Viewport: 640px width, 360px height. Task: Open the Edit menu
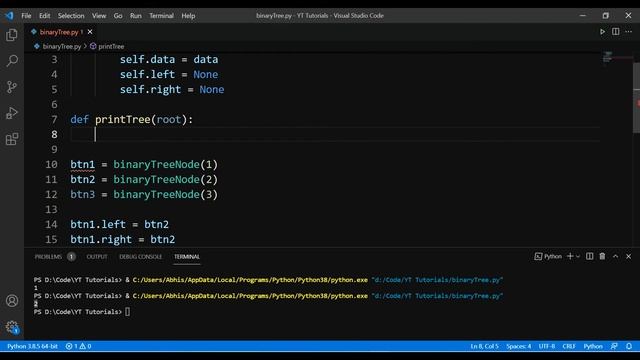[44, 16]
